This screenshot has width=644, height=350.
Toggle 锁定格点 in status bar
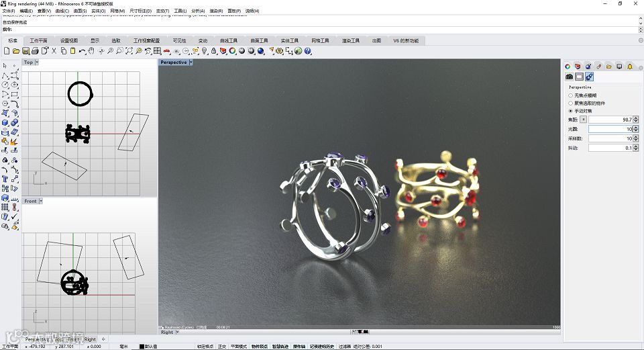click(205, 347)
